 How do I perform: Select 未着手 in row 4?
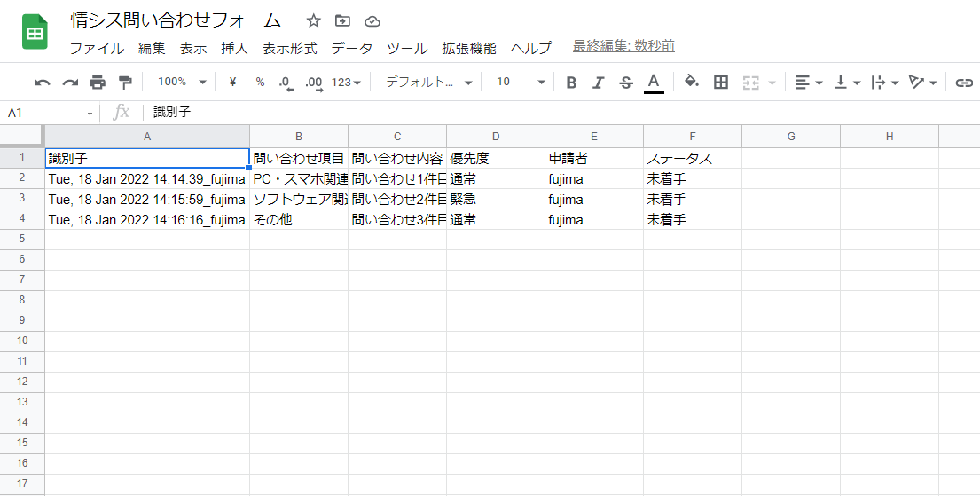(x=693, y=220)
